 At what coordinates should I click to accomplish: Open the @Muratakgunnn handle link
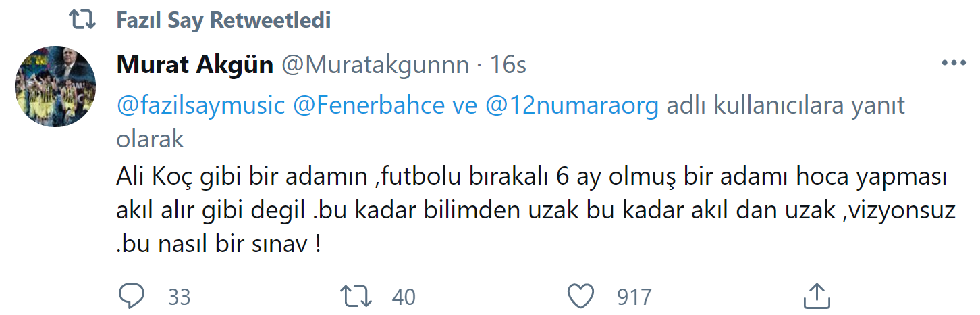[375, 65]
